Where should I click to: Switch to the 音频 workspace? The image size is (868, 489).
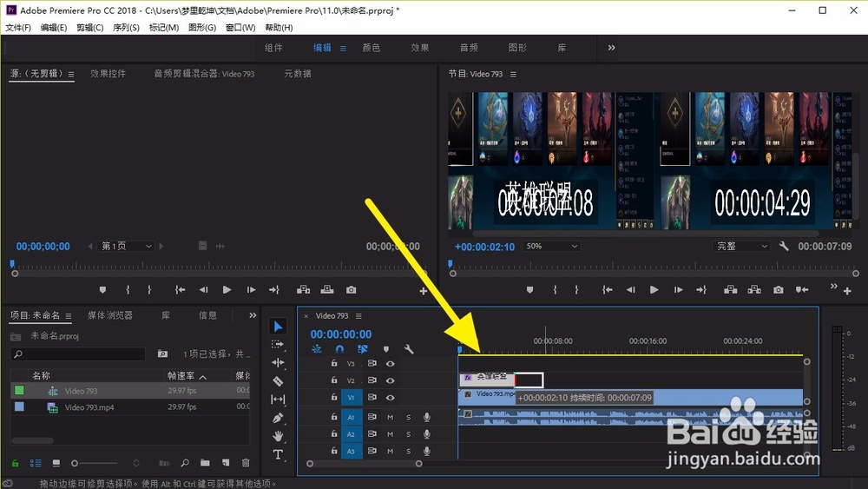[469, 48]
